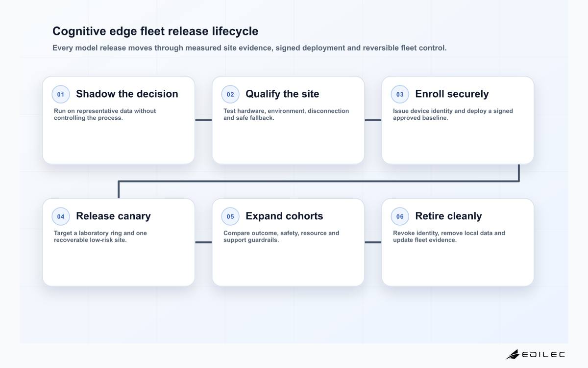Image resolution: width=588 pixels, height=368 pixels.
Task: Select the "Qualify the site" heading
Action: [x=282, y=94]
